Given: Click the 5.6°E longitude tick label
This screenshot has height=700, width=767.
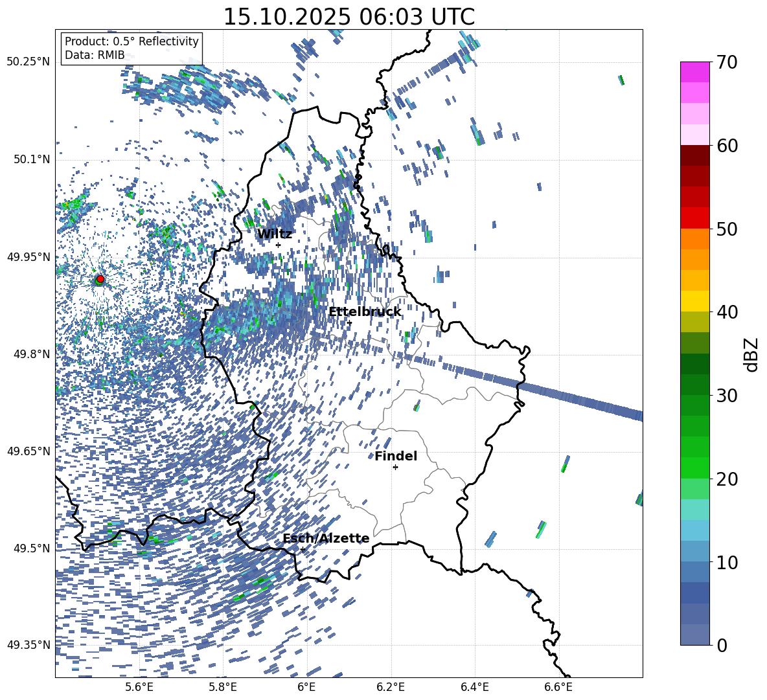Looking at the screenshot, I should point(139,687).
